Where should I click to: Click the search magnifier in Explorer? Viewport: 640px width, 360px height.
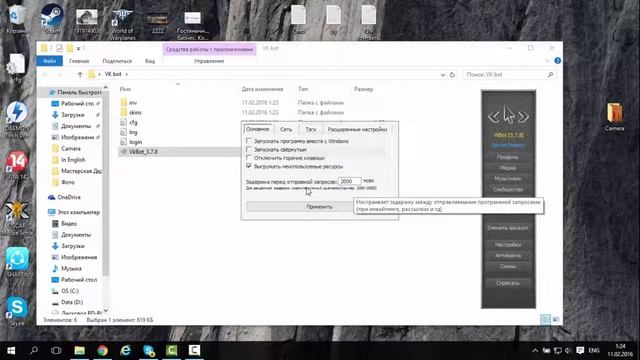pyautogui.click(x=551, y=75)
